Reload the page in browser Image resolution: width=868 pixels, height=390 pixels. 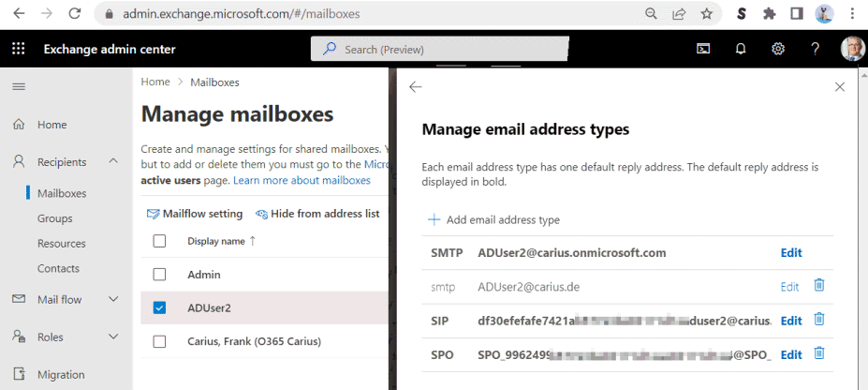[75, 14]
